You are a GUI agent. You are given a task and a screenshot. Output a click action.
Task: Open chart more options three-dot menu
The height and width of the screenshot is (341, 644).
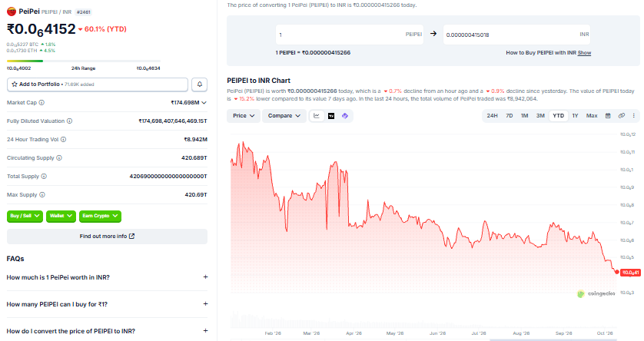coord(634,116)
